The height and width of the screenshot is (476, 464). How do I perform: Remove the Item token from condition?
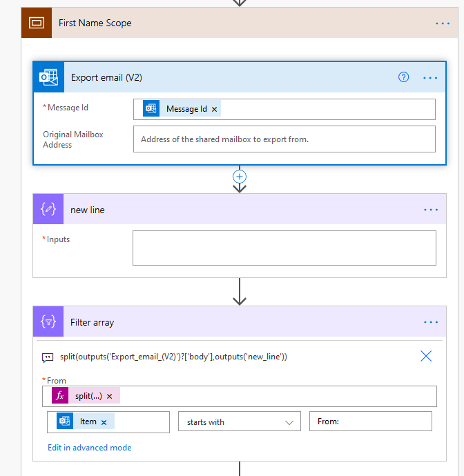[104, 422]
